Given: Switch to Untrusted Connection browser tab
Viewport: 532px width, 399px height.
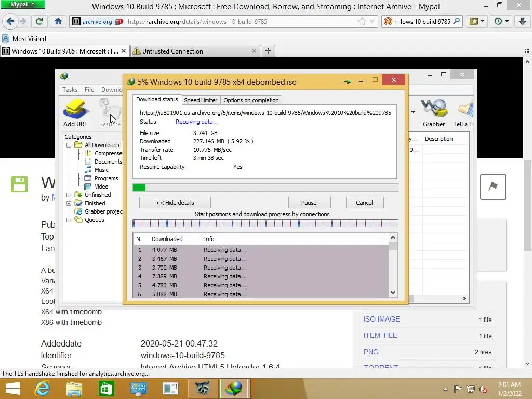Looking at the screenshot, I should 195,51.
